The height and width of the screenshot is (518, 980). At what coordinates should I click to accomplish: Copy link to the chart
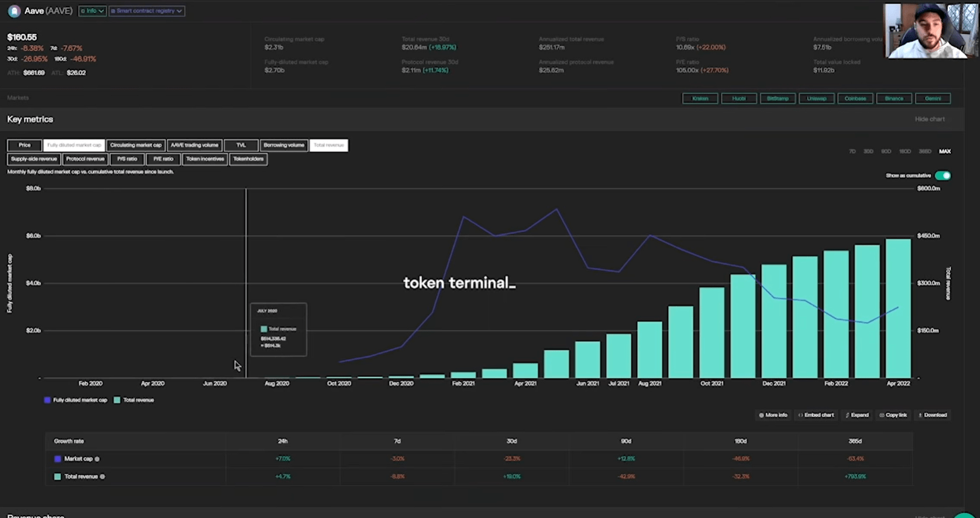[893, 415]
